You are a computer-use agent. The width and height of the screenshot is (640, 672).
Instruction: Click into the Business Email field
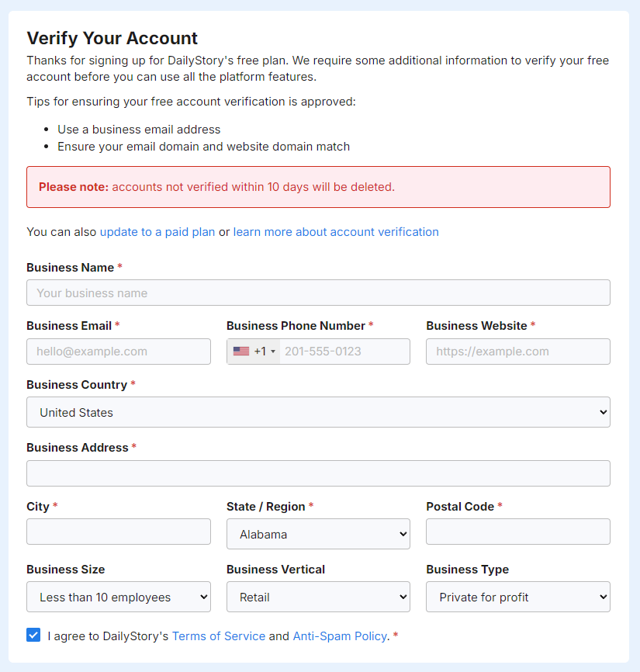pos(119,352)
